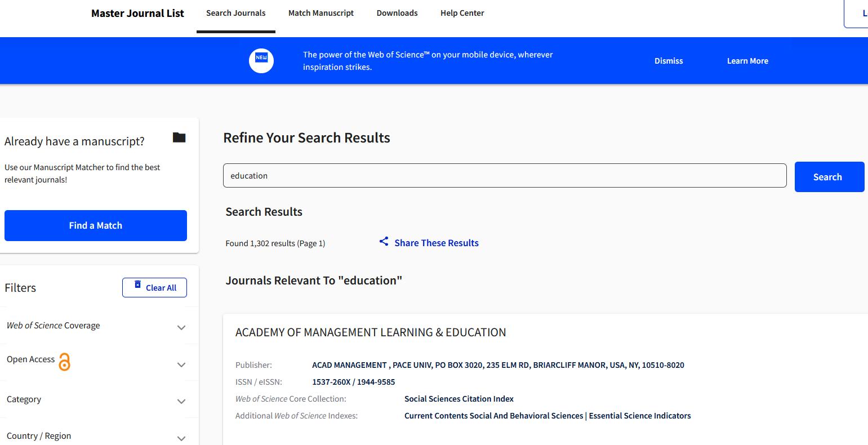Expand the Web of Science Coverage filter
868x445 pixels.
point(181,327)
